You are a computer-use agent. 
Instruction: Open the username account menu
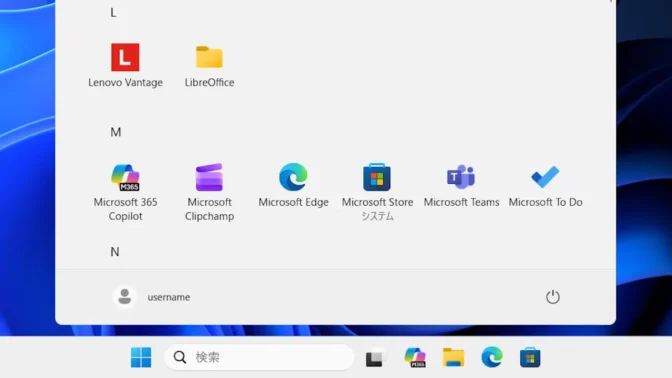click(152, 297)
